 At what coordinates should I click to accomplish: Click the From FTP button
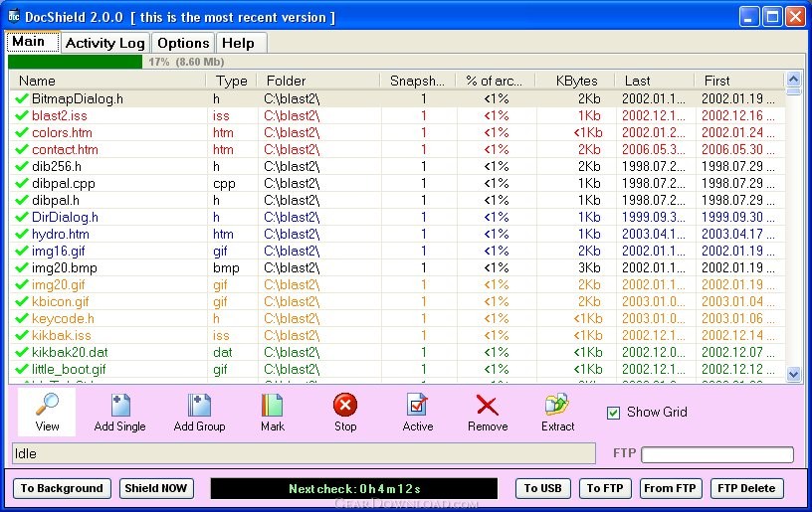coord(670,488)
